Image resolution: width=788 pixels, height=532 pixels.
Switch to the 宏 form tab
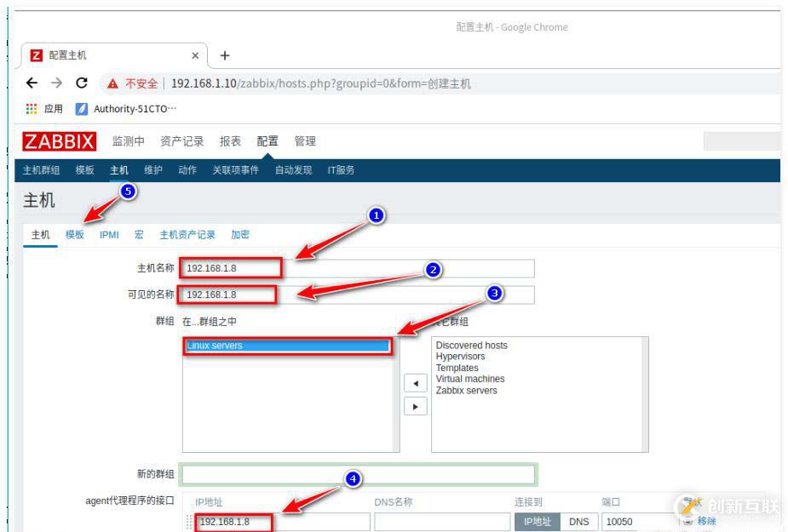139,235
